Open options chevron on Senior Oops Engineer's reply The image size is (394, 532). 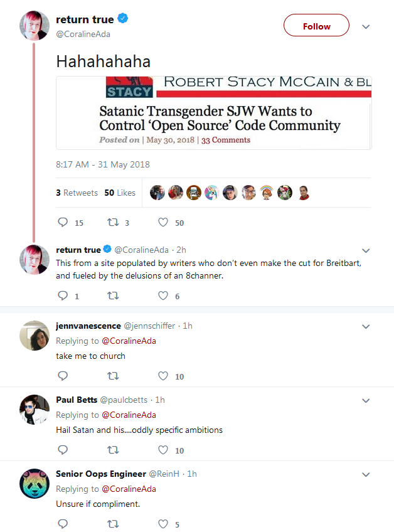click(x=366, y=474)
